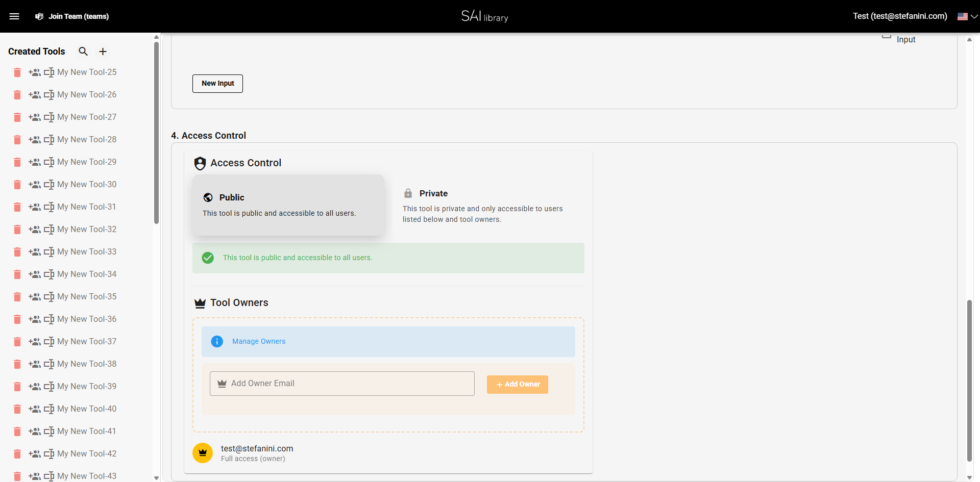980x482 pixels.
Task: Delete My New Tool-25 using trash icon
Action: (17, 72)
